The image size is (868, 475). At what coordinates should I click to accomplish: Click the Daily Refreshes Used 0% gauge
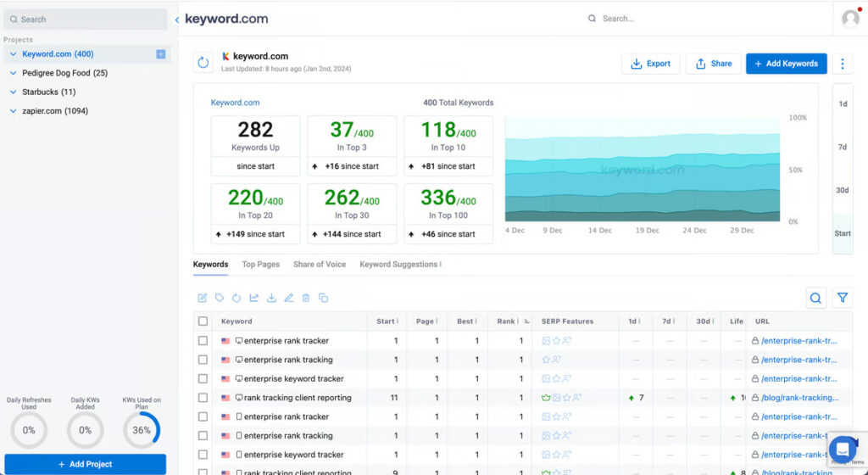pos(29,430)
